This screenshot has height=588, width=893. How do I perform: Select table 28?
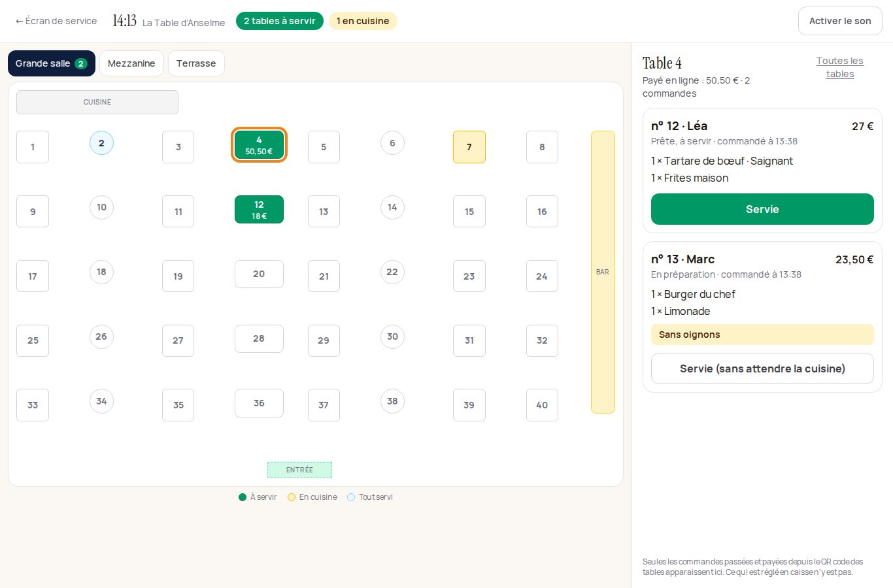click(260, 338)
